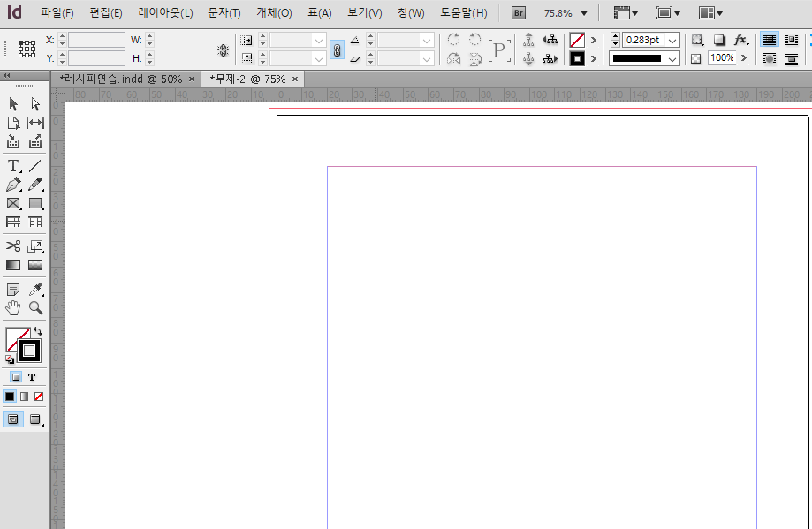
Task: Select the Pencil tool
Action: 35,185
